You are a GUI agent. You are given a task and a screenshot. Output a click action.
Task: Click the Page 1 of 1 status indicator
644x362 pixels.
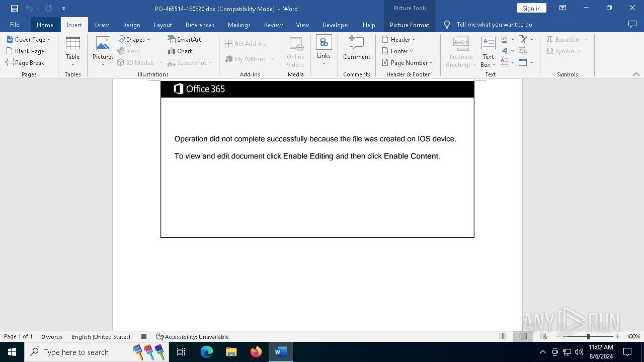point(19,336)
